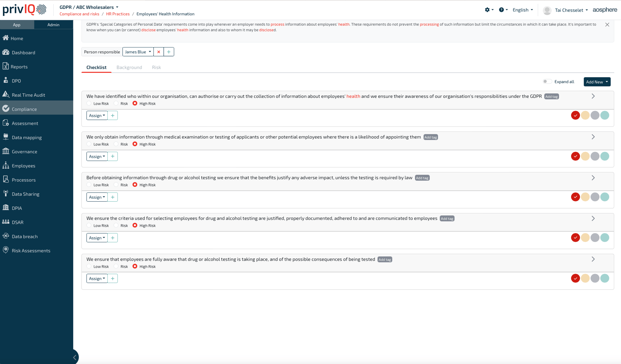Click Add tag on drug testing awareness item

[x=385, y=259]
